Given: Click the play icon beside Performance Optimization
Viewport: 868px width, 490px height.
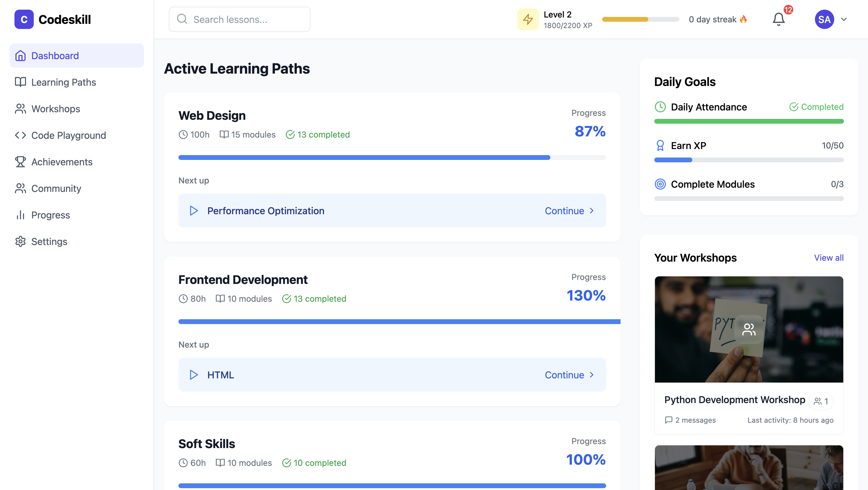Looking at the screenshot, I should point(194,211).
